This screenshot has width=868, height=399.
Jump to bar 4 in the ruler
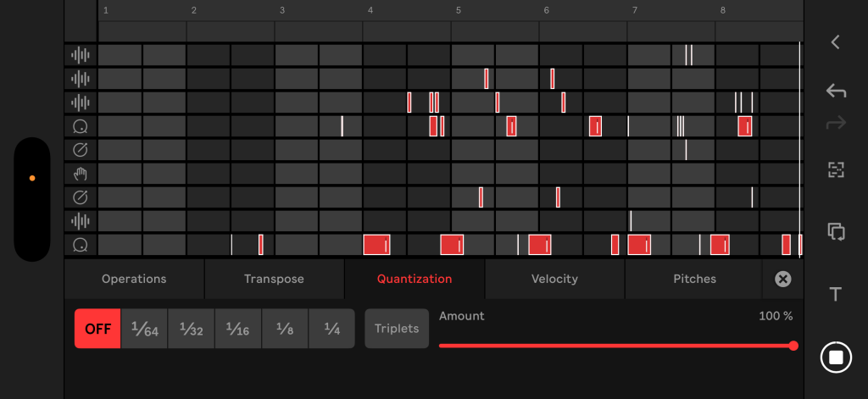click(x=370, y=10)
